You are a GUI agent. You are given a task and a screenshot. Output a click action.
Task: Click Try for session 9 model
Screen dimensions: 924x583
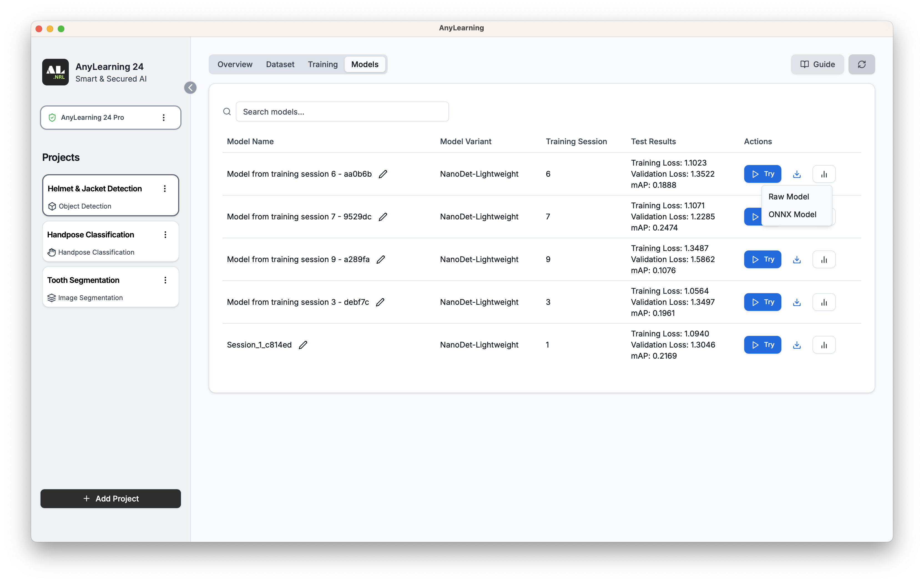click(x=762, y=260)
